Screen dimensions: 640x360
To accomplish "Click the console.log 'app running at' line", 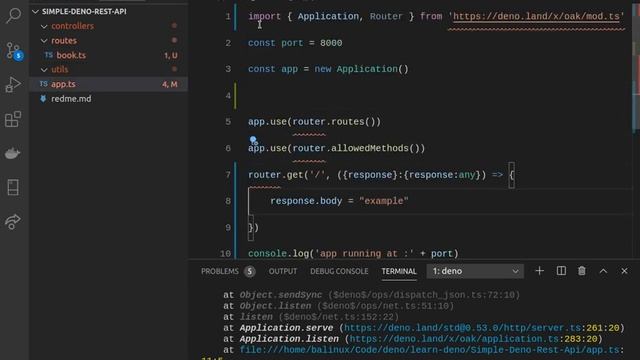I will coord(353,253).
